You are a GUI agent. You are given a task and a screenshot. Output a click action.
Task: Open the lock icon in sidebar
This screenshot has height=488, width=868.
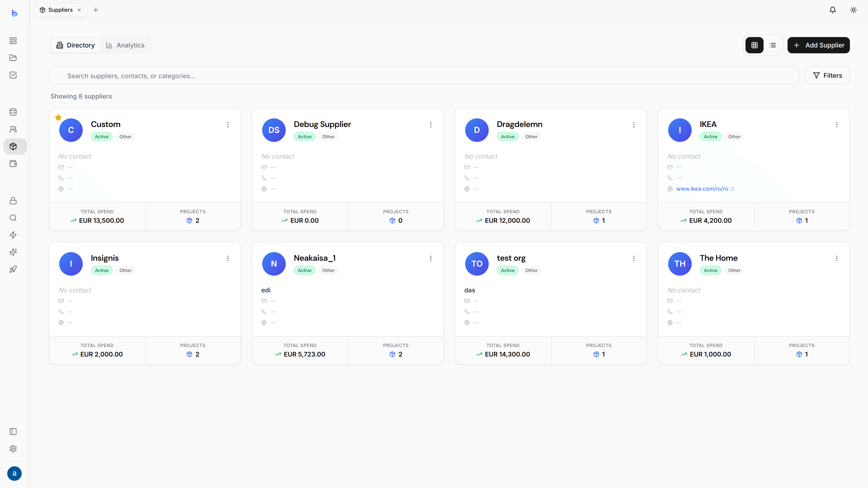point(13,201)
